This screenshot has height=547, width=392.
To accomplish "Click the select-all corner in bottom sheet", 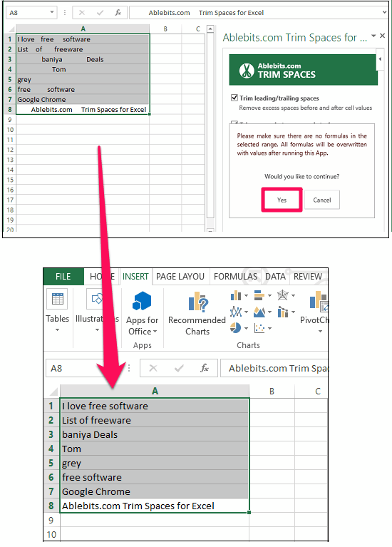I will (52, 391).
